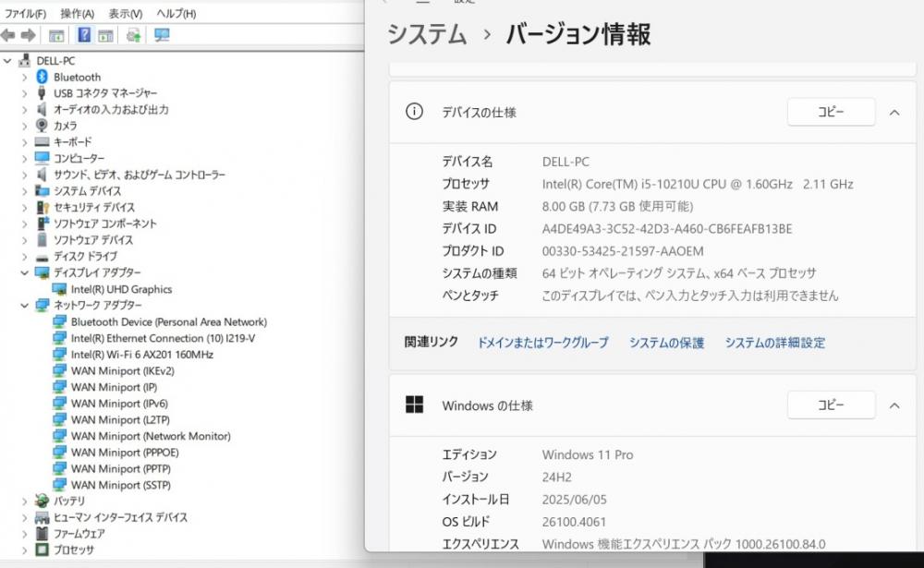Select WAN Miniport (IKEv2)
Viewport: 924px width, 568px height.
pos(123,371)
